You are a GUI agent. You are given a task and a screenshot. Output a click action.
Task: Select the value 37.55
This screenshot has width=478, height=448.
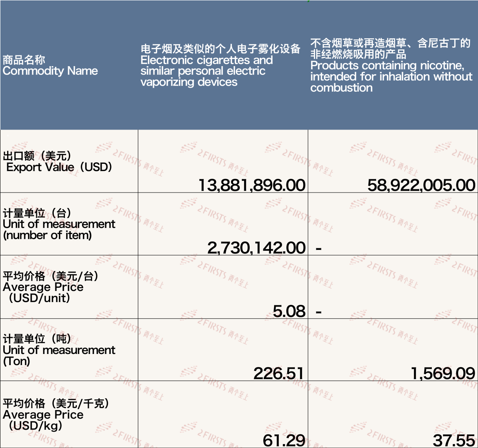pyautogui.click(x=454, y=440)
